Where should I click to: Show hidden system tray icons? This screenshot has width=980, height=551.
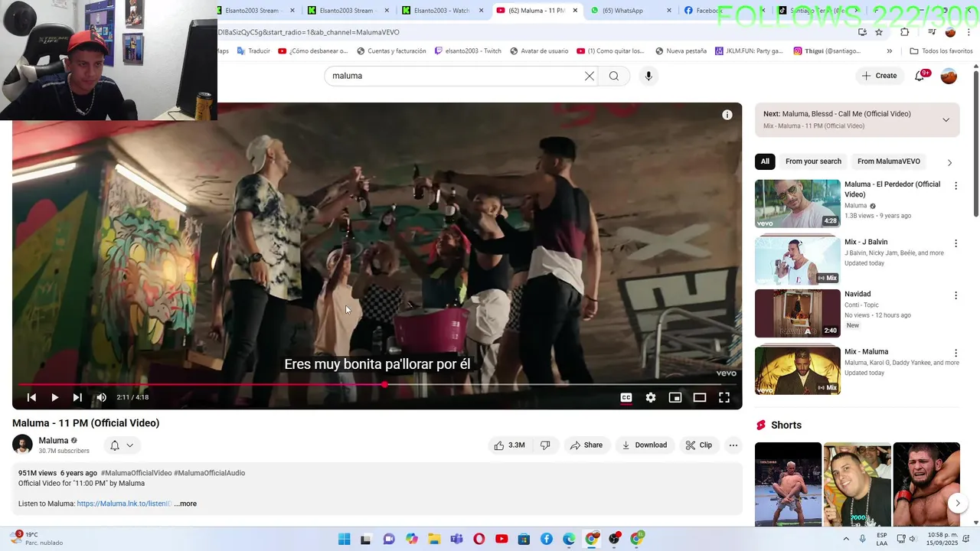[846, 539]
